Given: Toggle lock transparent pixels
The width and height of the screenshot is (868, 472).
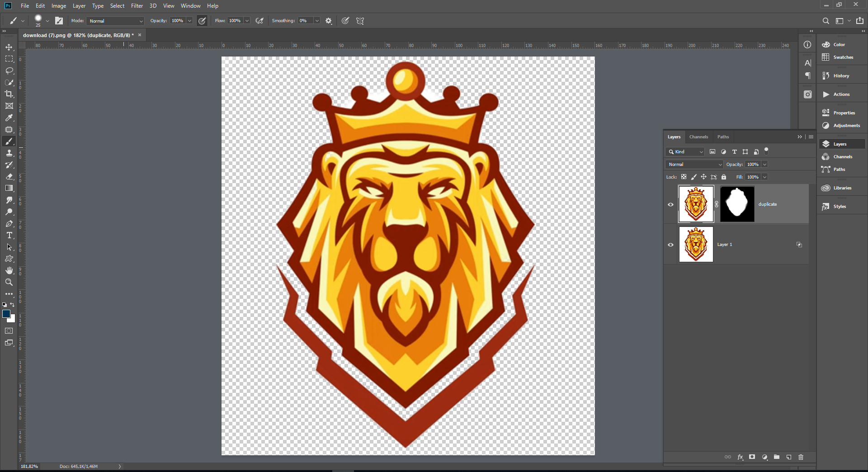Looking at the screenshot, I should (x=684, y=177).
